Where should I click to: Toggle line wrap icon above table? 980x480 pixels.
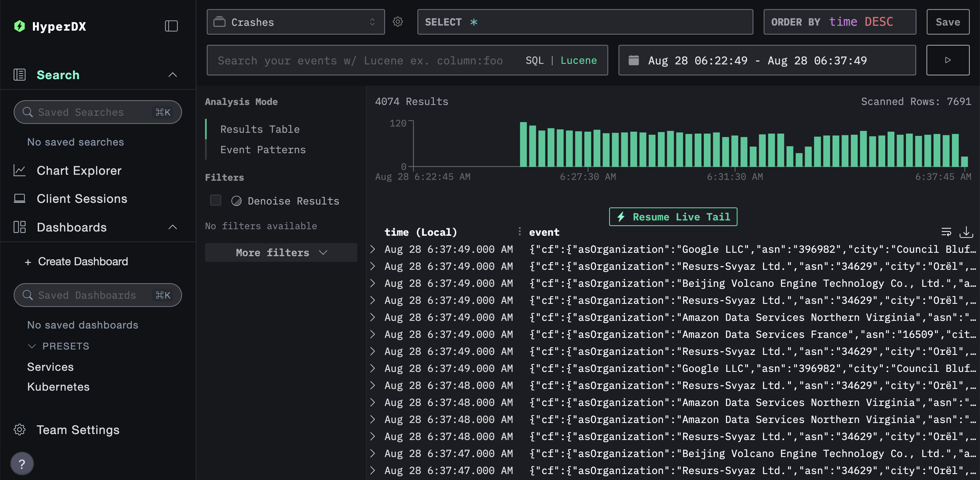946,232
